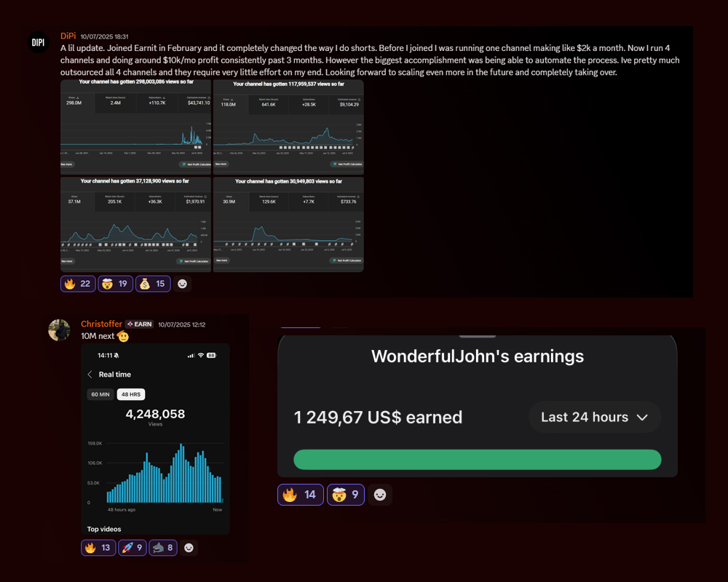Click the green earnings progress bar
The width and height of the screenshot is (728, 582).
point(477,460)
